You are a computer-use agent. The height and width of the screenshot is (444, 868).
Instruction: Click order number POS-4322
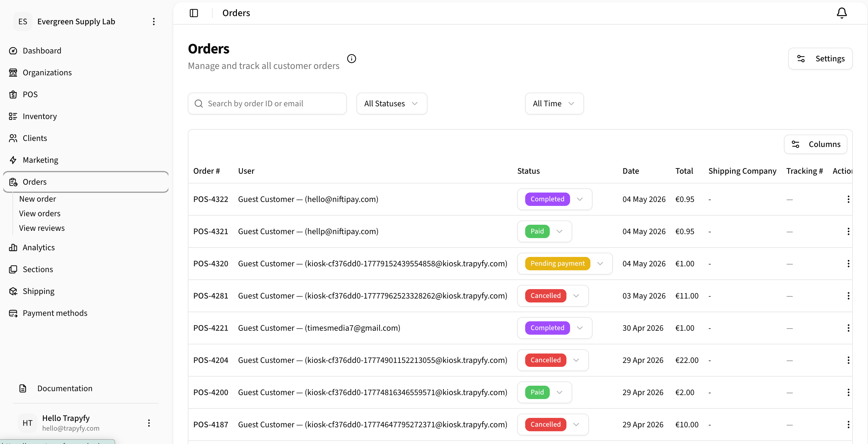pyautogui.click(x=211, y=199)
